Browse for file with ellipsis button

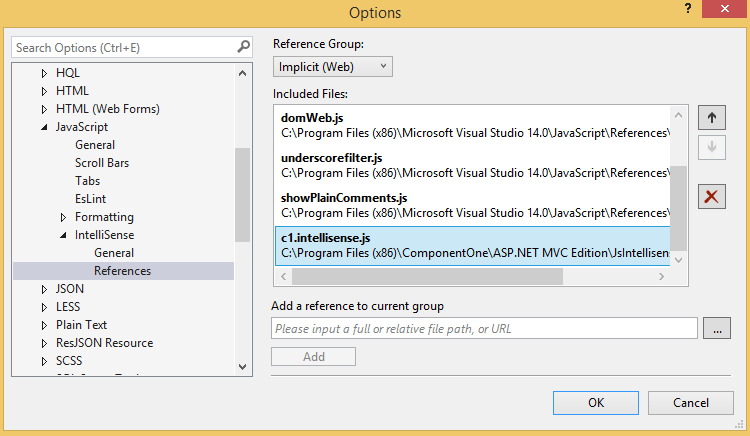point(717,328)
